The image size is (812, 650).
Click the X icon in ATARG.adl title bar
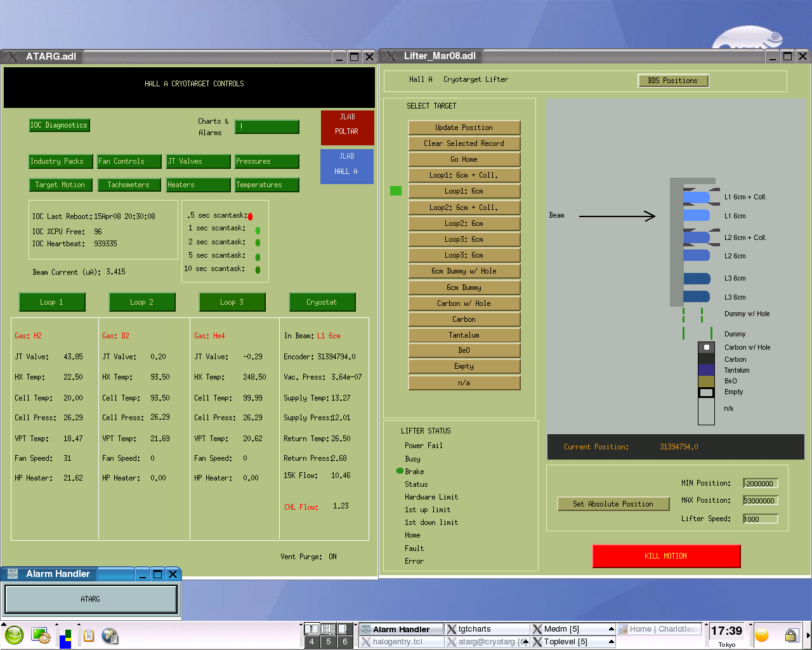coord(13,56)
